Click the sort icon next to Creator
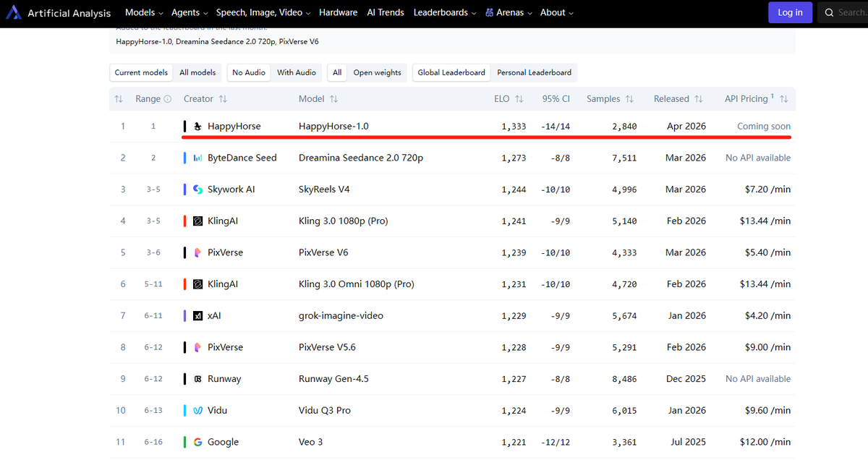 [223, 99]
